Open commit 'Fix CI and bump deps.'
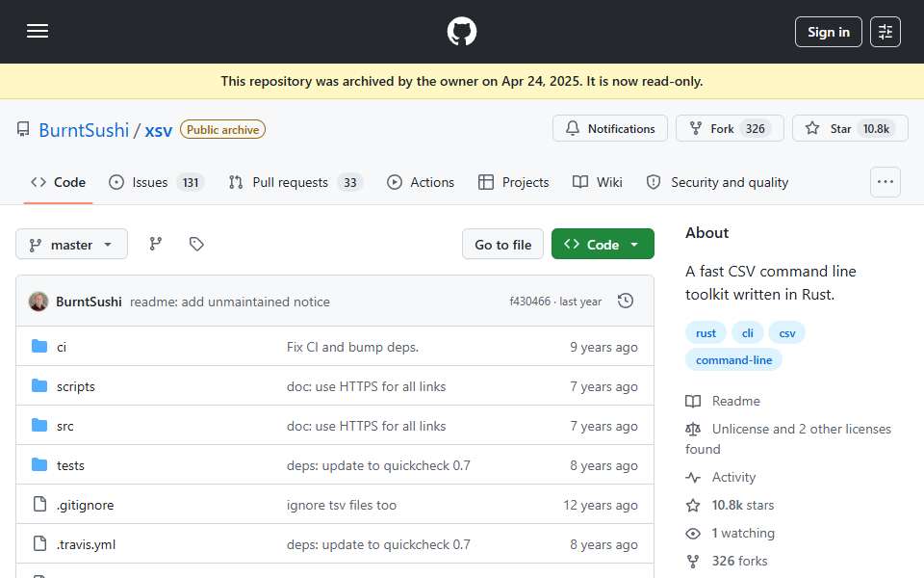 pos(352,347)
